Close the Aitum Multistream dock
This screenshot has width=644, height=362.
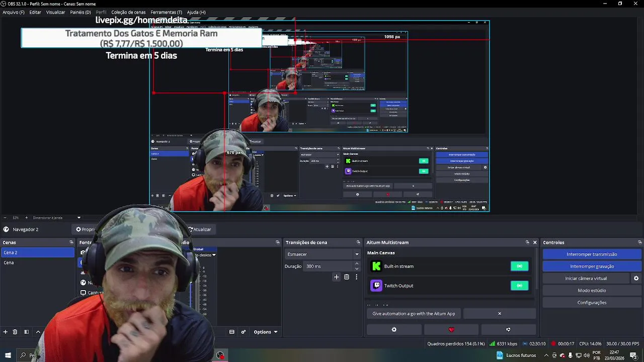pos(535,242)
